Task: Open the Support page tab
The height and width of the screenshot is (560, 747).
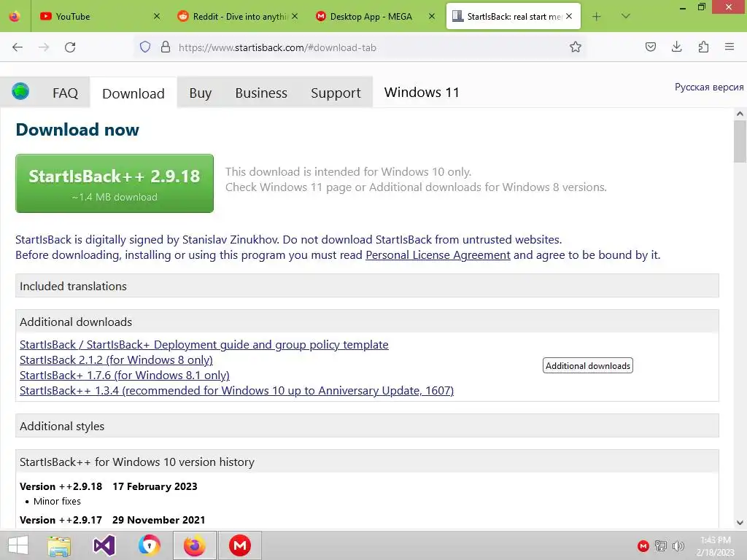Action: pos(336,93)
